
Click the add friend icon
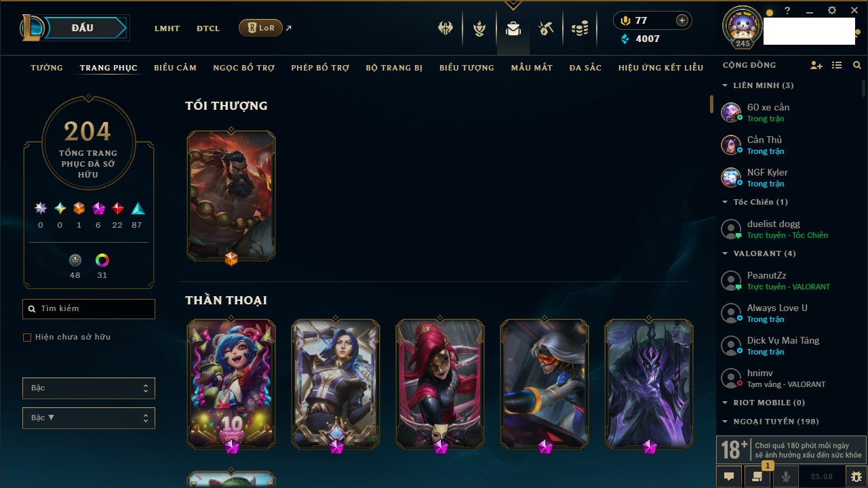point(816,65)
